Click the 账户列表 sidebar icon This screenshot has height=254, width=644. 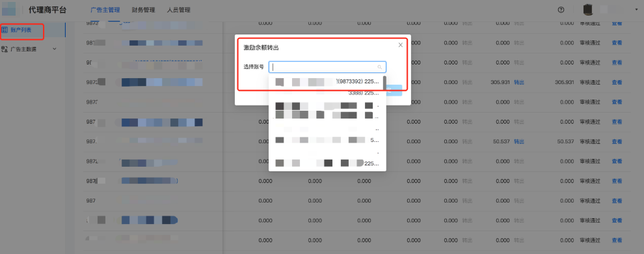click(x=5, y=29)
